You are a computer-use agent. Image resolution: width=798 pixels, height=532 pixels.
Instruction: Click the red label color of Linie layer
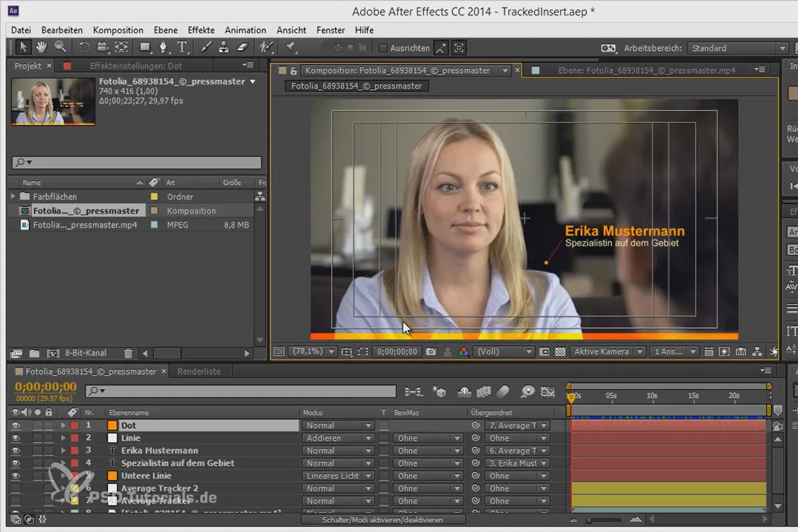(x=74, y=438)
